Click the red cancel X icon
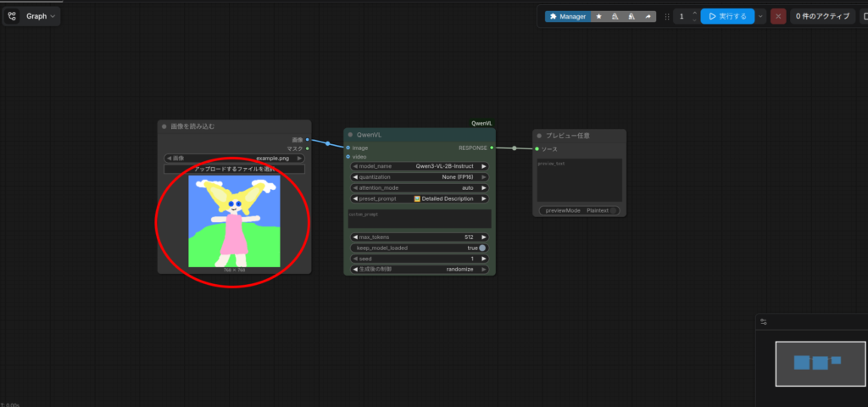Viewport: 868px width, 407px height. [778, 16]
